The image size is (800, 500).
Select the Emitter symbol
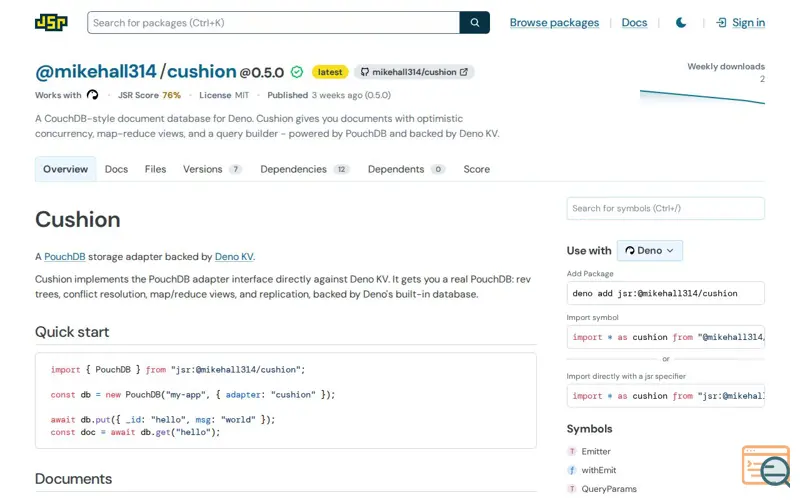coord(595,452)
